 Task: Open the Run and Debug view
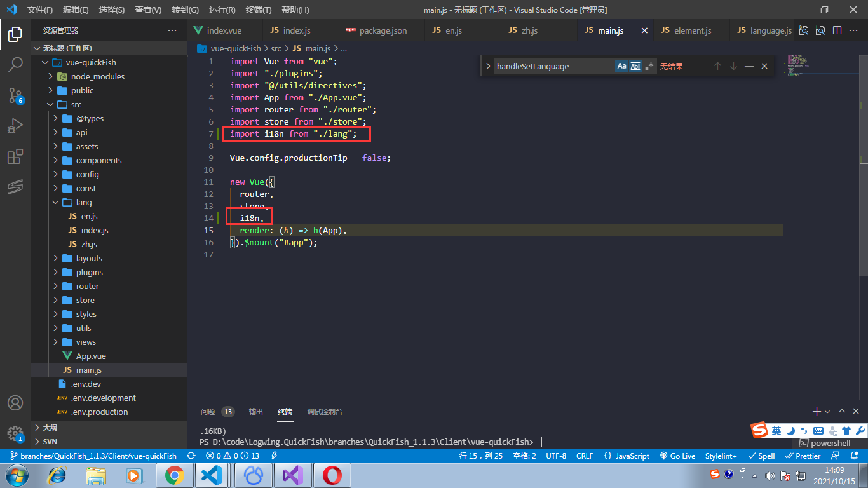click(15, 126)
